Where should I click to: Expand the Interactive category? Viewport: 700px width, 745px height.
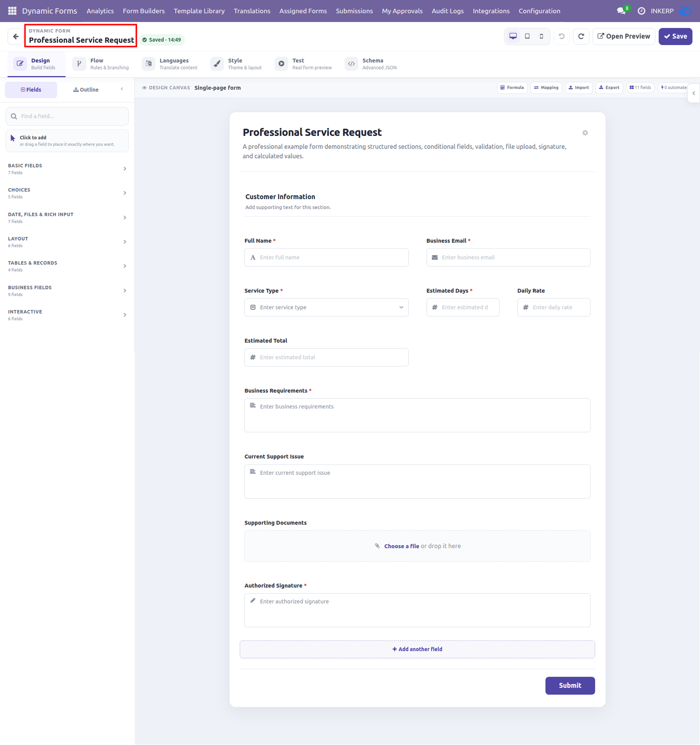(67, 315)
